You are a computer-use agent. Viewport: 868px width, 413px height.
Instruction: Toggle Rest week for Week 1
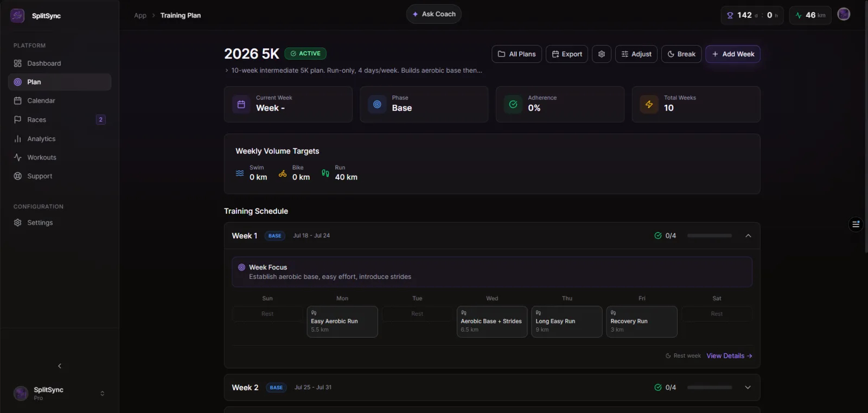pyautogui.click(x=683, y=356)
